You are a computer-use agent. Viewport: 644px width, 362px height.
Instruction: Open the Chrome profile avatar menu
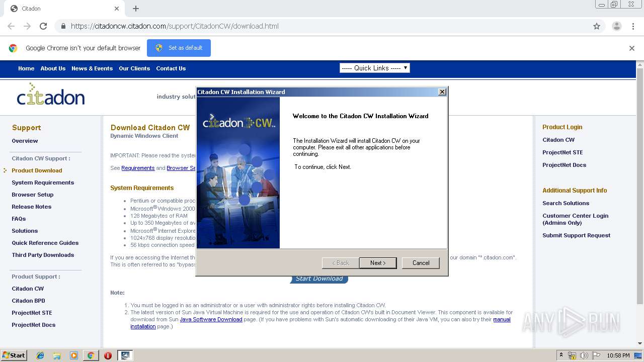(x=616, y=26)
